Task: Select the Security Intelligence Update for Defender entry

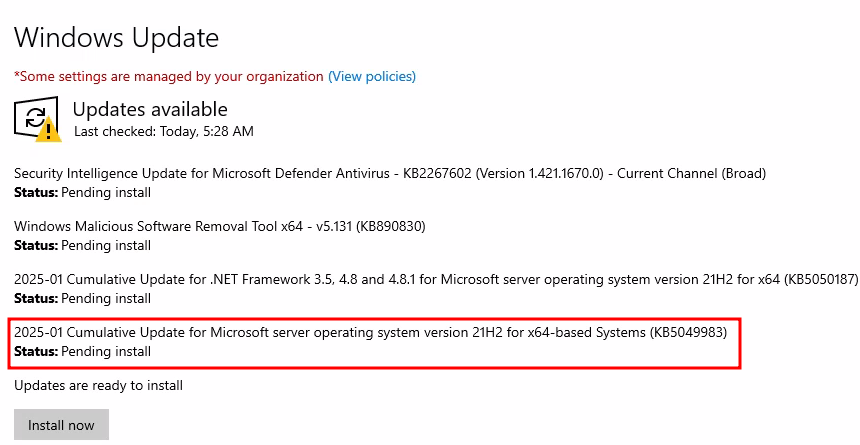Action: 390,173
